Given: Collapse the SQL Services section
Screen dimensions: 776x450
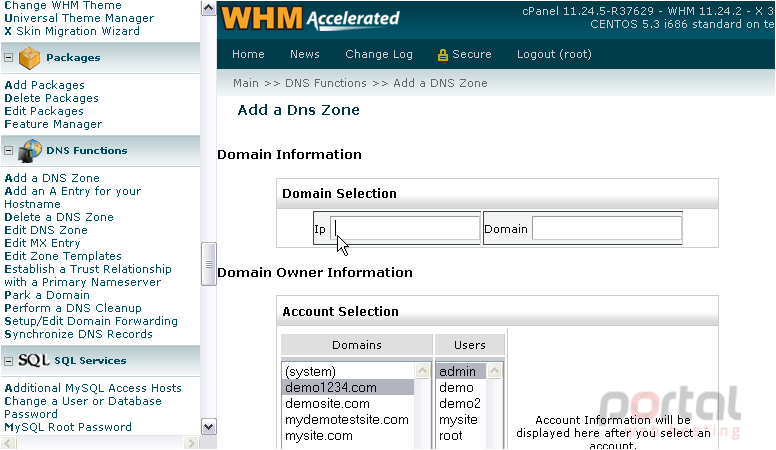Looking at the screenshot, I should 8,361.
